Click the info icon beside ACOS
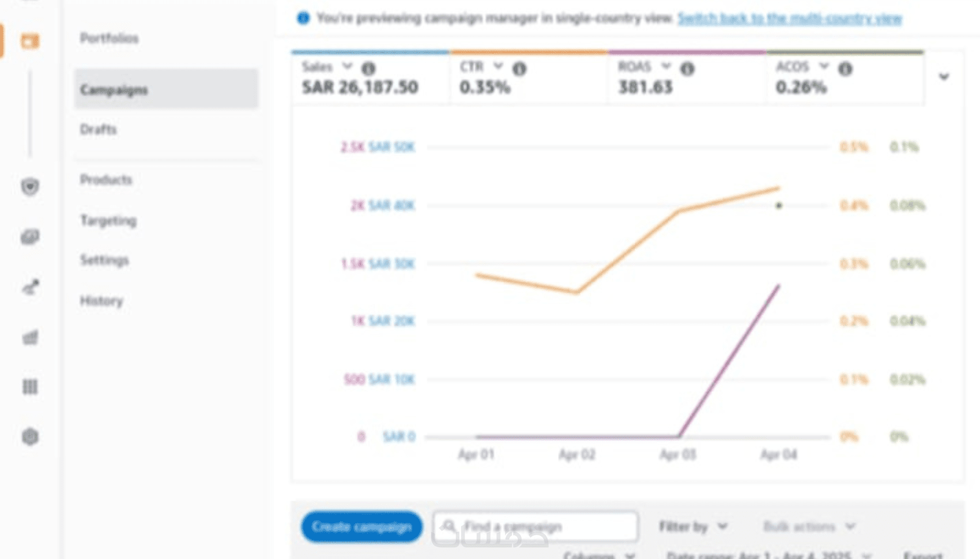 pos(845,69)
